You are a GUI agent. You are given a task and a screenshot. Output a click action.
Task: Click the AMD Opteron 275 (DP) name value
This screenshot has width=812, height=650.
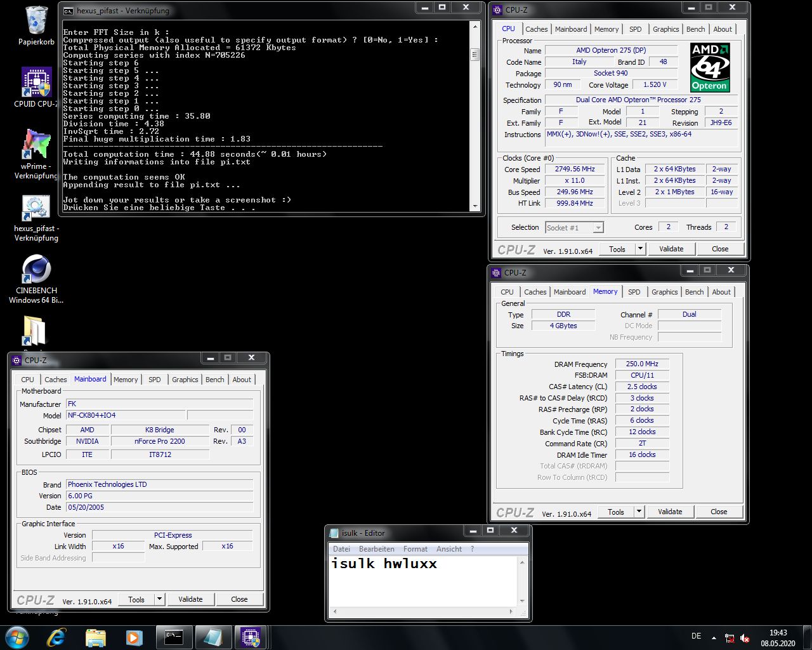[611, 50]
